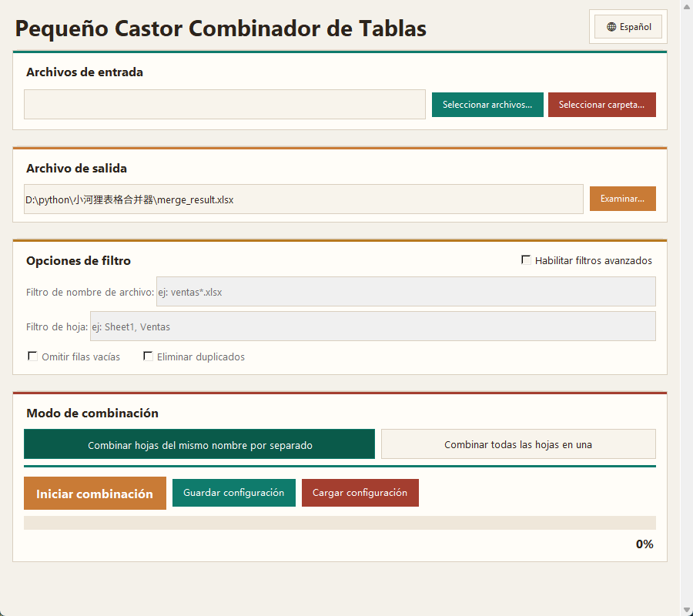693x616 pixels.
Task: Click the Seleccionar archivos button
Action: [487, 105]
